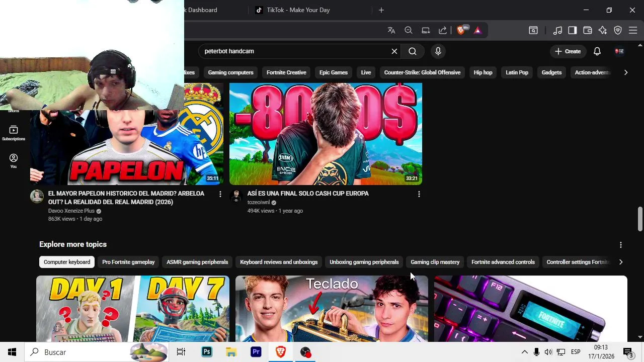Select the Latin Pop filter chip

tap(517, 72)
